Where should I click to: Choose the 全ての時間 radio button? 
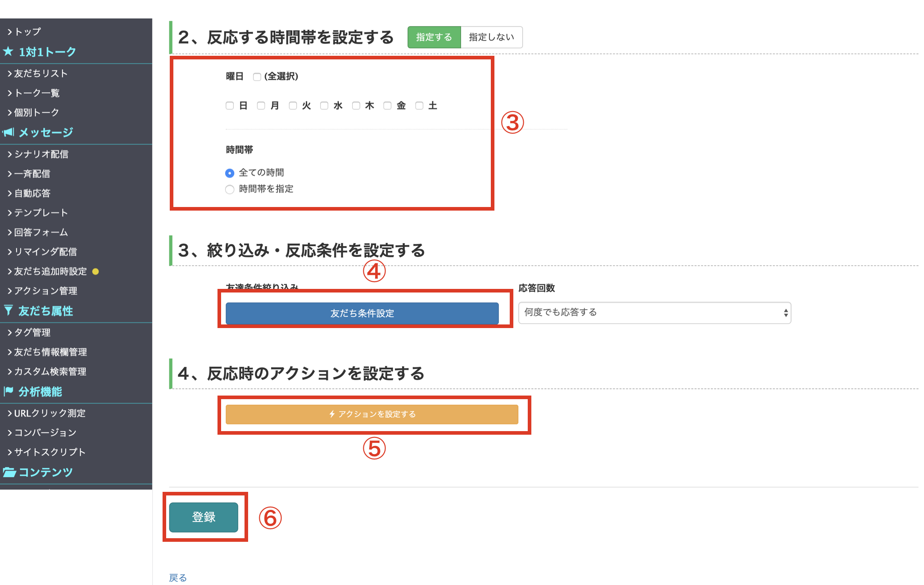coord(230,173)
